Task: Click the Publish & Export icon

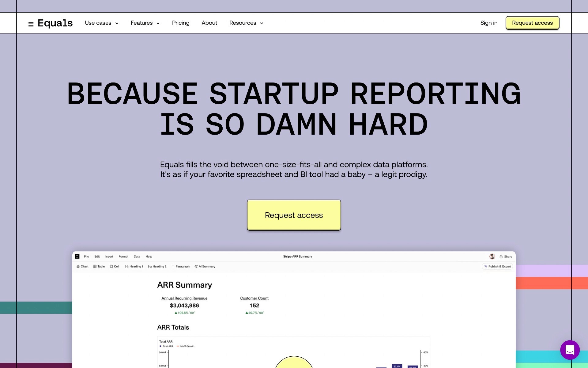Action: (485, 266)
